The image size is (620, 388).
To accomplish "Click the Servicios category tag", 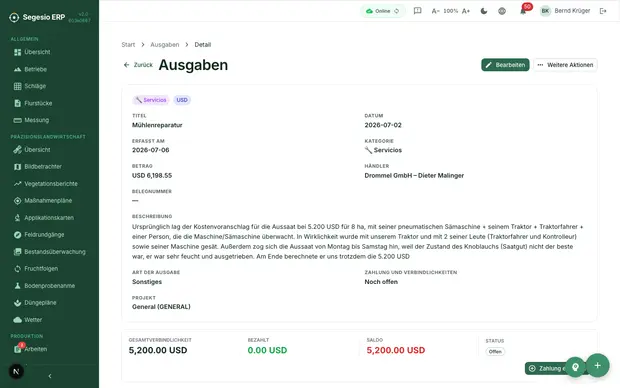I will (x=151, y=100).
